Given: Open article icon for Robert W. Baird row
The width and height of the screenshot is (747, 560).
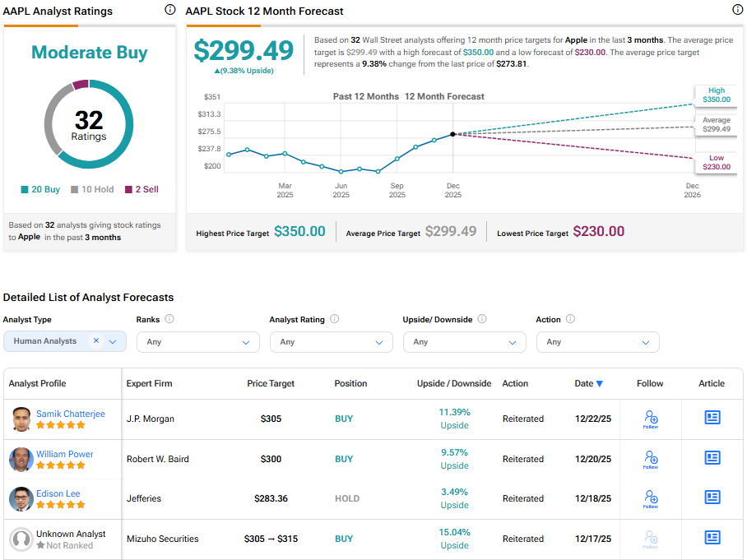Looking at the screenshot, I should [712, 458].
